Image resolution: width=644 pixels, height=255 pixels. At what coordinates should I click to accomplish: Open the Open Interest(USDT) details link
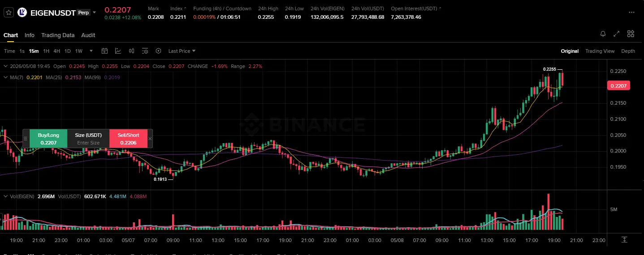[416, 8]
